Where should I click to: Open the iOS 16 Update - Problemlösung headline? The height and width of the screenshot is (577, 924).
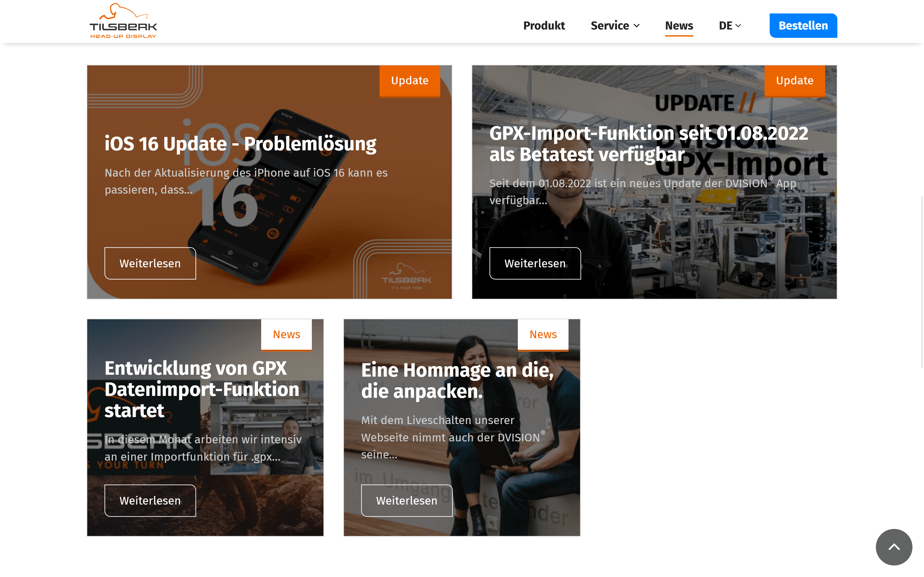[x=240, y=144]
